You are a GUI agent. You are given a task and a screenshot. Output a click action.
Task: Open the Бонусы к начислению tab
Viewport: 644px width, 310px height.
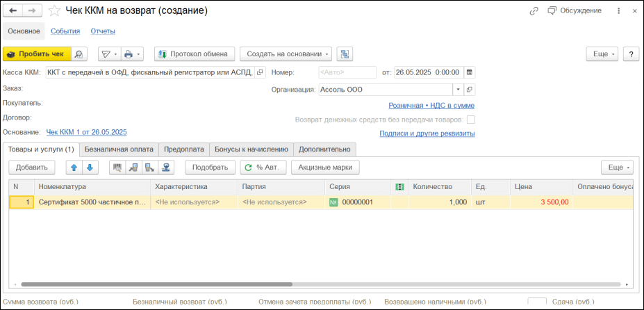251,149
